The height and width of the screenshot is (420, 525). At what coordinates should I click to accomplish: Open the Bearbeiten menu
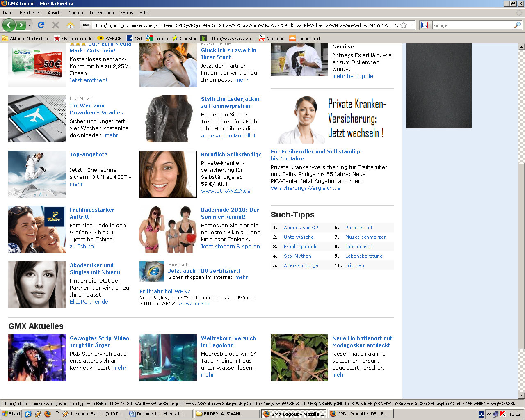click(x=30, y=13)
